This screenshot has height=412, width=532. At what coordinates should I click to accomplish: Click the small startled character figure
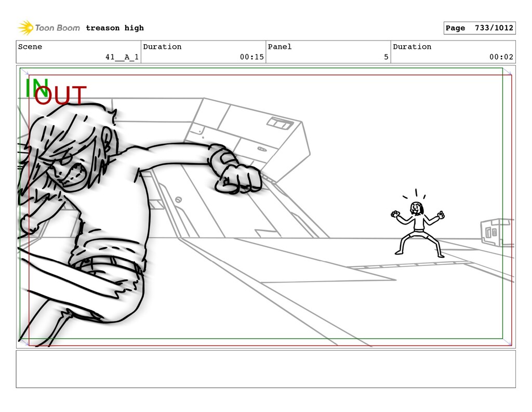(418, 223)
